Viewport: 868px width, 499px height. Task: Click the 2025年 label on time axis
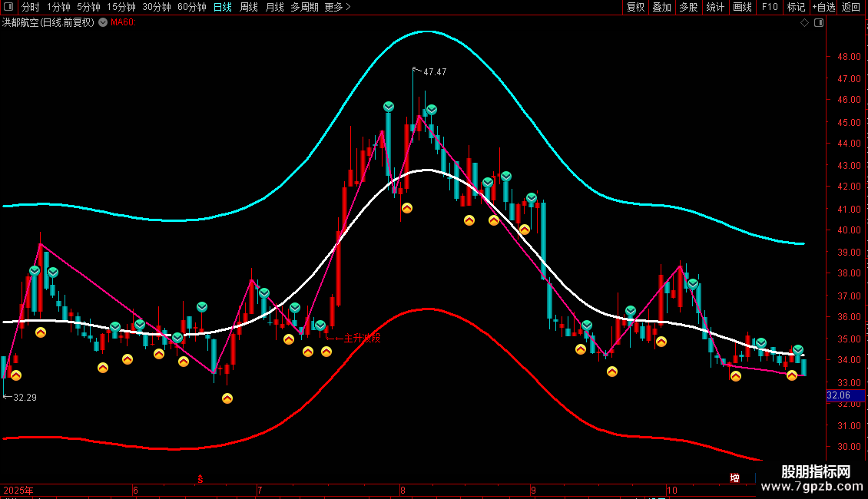[x=18, y=490]
